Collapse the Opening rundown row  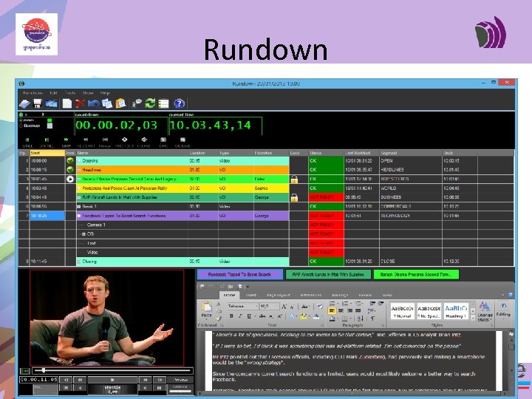pyautogui.click(x=79, y=161)
